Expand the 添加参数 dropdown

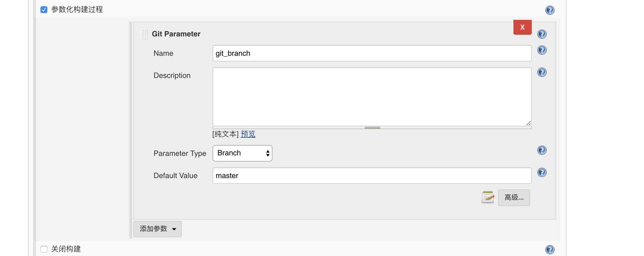coord(157,229)
